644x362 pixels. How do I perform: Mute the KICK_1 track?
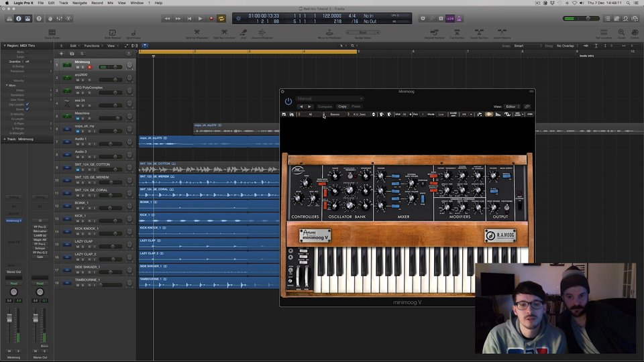tap(78, 221)
